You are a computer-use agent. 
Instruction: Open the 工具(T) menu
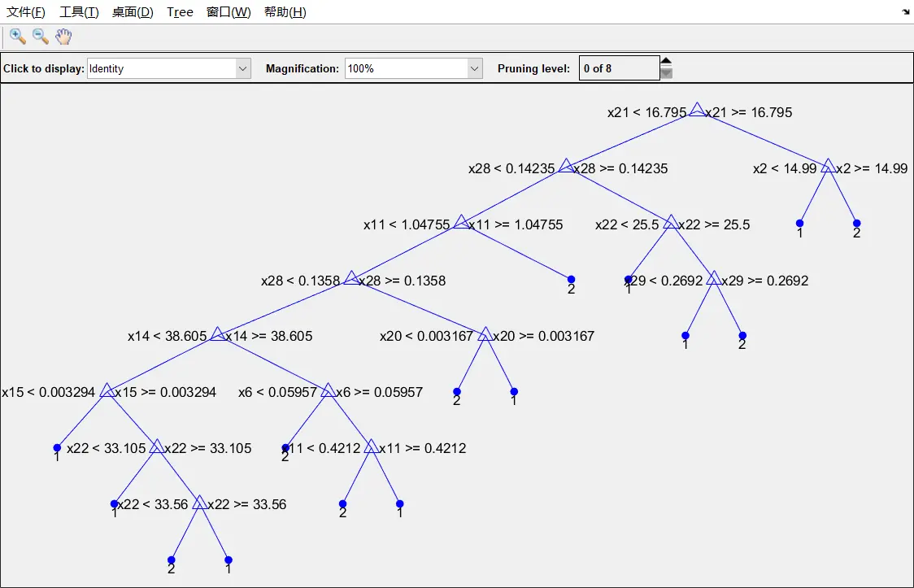click(x=79, y=12)
